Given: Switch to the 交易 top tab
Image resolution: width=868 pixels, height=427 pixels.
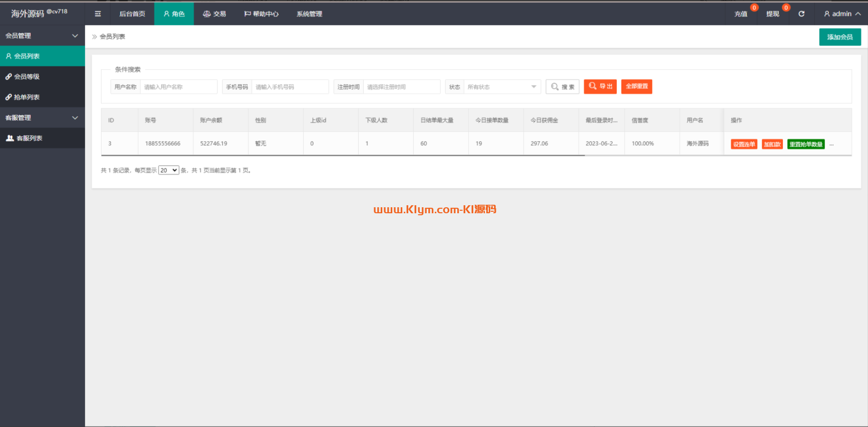Looking at the screenshot, I should pyautogui.click(x=215, y=14).
